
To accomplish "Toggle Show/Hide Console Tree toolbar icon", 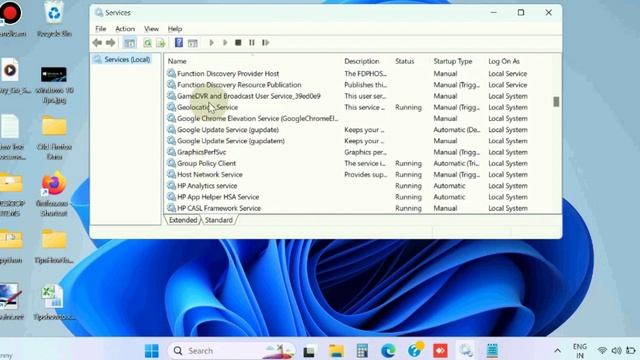I will coord(129,42).
